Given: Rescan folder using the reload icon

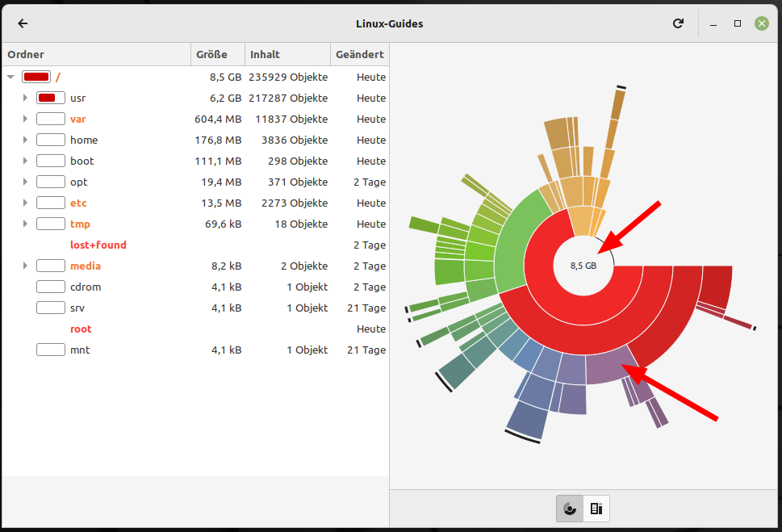Looking at the screenshot, I should coord(678,23).
